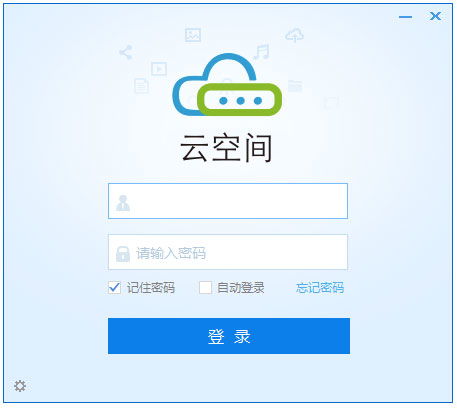Click the lock icon in password field
Screen dimensions: 457x409
click(123, 254)
